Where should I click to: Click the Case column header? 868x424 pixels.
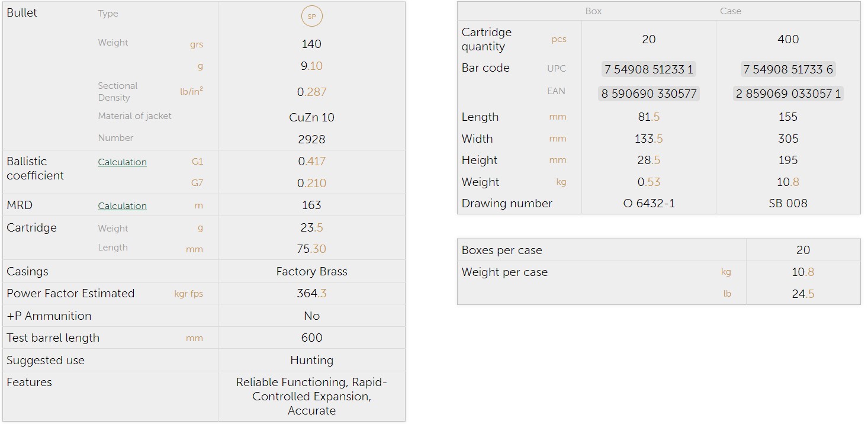pyautogui.click(x=730, y=11)
